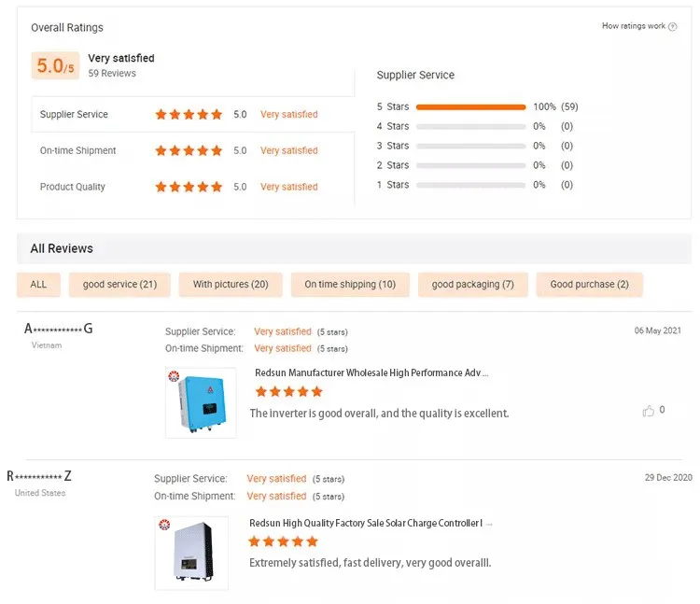Open the blue inverter product thumbnail
Image resolution: width=700 pixels, height=604 pixels.
pos(201,403)
